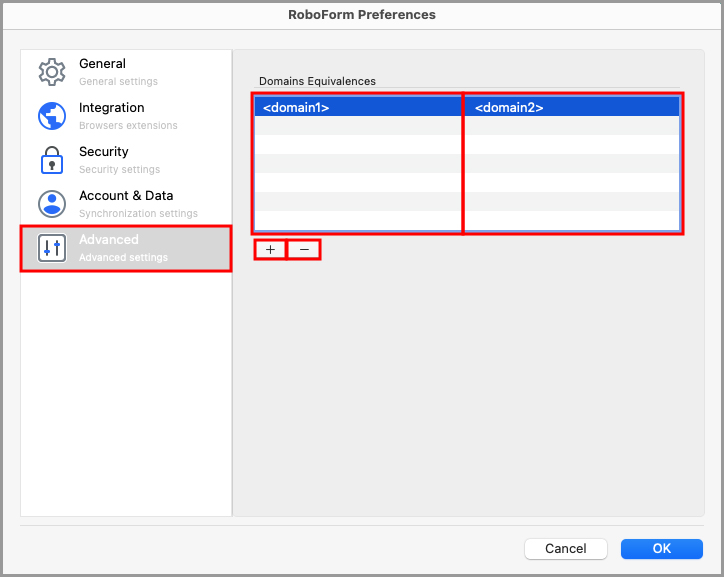
Task: Select the Advanced tab label
Action: pos(109,240)
